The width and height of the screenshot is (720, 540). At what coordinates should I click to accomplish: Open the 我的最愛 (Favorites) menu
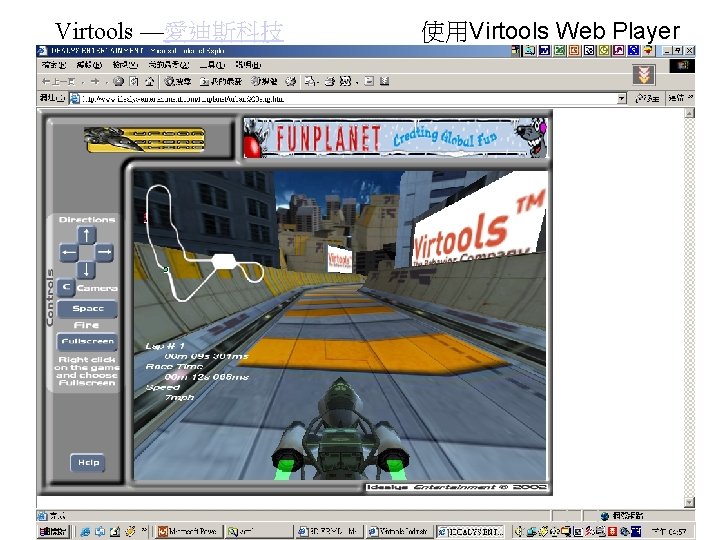pos(169,65)
